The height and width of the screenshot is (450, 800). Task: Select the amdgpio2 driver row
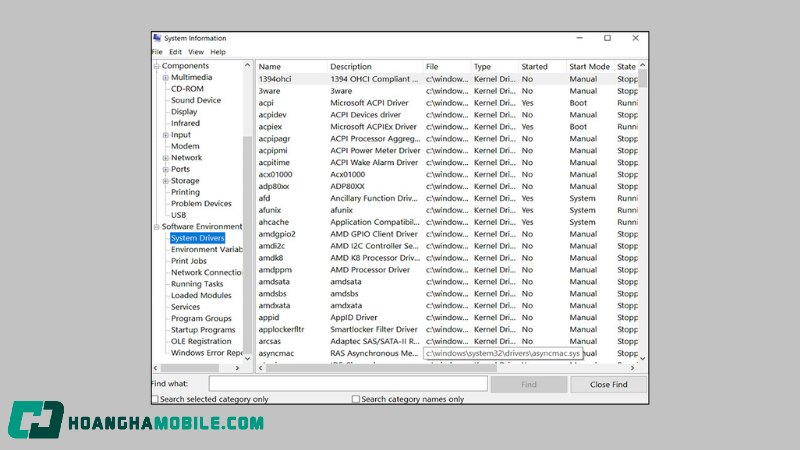coord(447,234)
